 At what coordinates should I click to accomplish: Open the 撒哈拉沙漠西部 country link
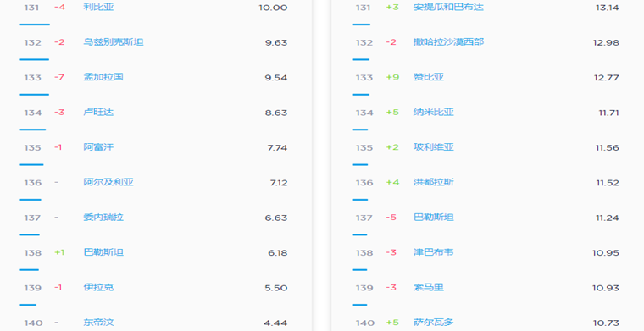[448, 42]
